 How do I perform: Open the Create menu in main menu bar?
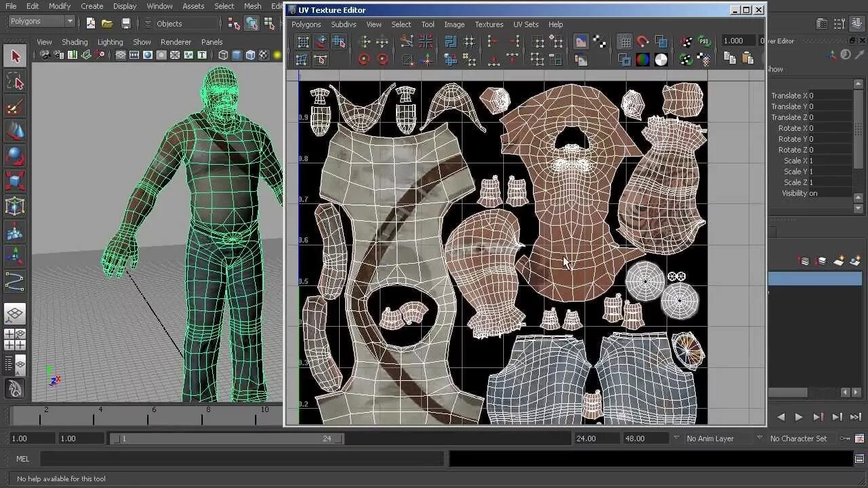[92, 6]
